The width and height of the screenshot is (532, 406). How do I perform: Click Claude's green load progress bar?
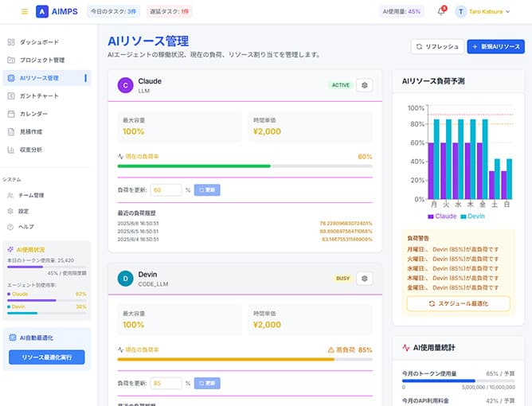click(194, 166)
